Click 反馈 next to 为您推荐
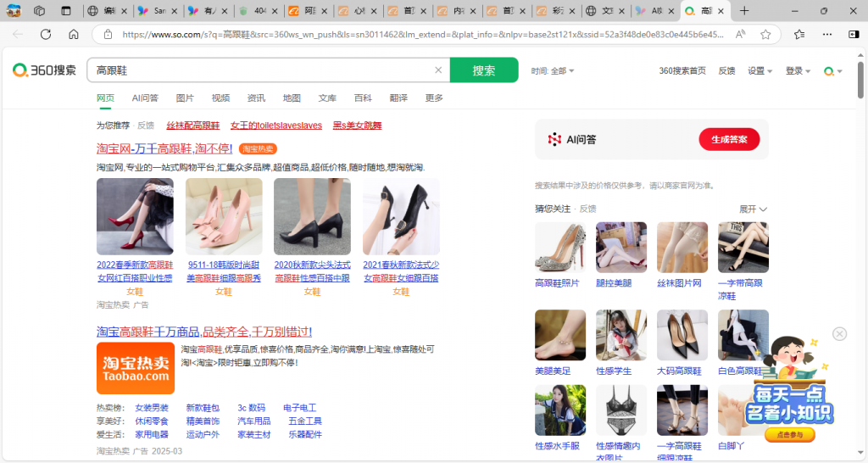This screenshot has width=868, height=463. [146, 126]
